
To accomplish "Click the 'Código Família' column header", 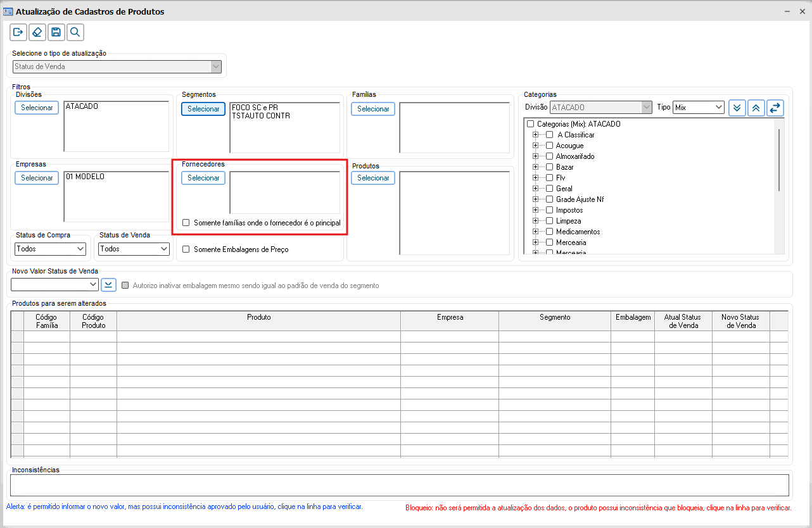I will [47, 321].
